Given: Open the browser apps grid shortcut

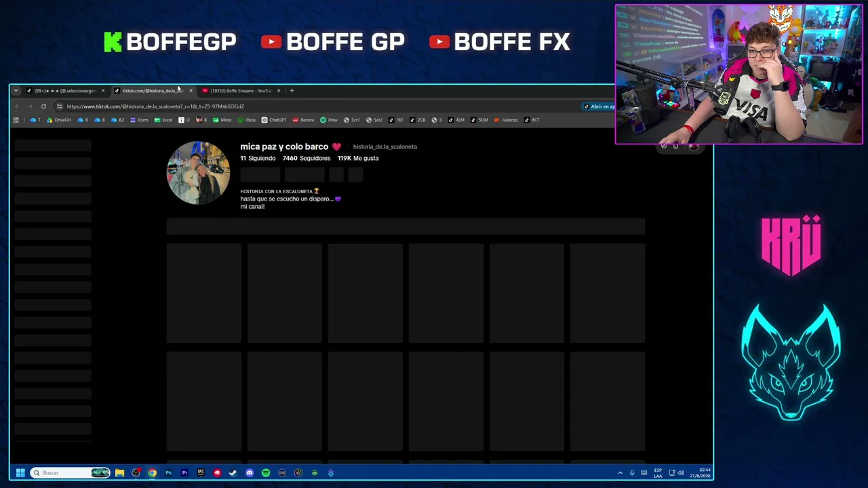Looking at the screenshot, I should (x=16, y=120).
